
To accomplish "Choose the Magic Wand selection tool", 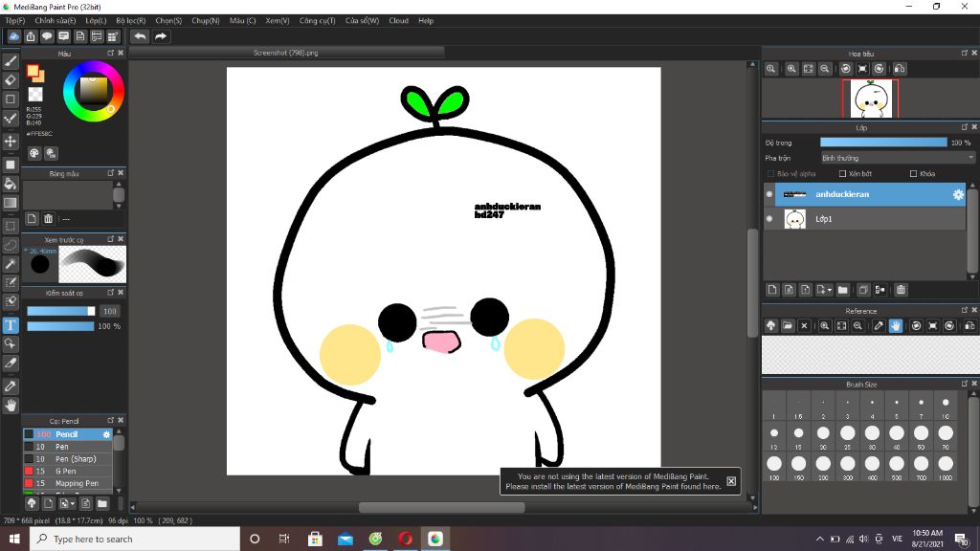I will point(11,263).
